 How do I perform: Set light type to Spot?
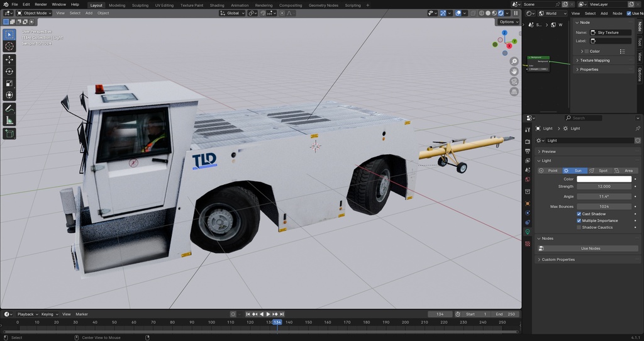tap(600, 170)
